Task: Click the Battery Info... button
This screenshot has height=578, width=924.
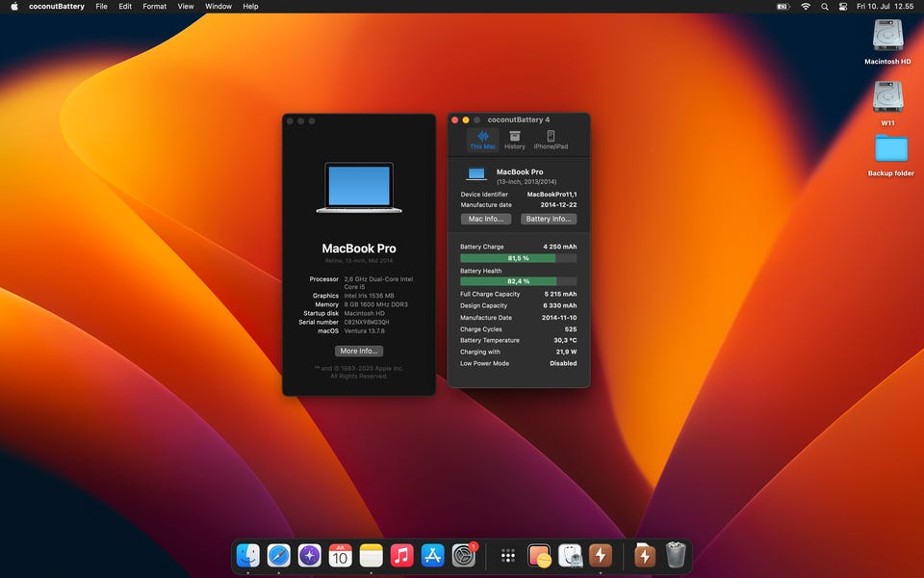Action: click(x=548, y=219)
